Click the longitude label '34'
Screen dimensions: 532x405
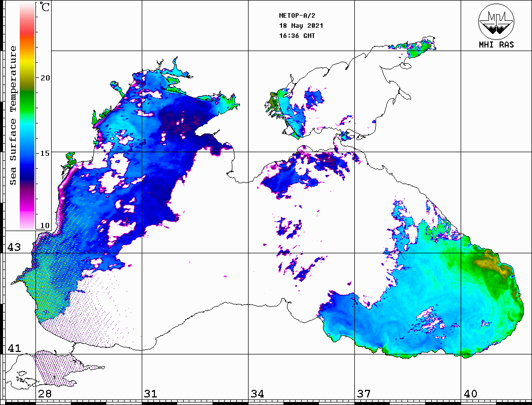click(x=258, y=393)
